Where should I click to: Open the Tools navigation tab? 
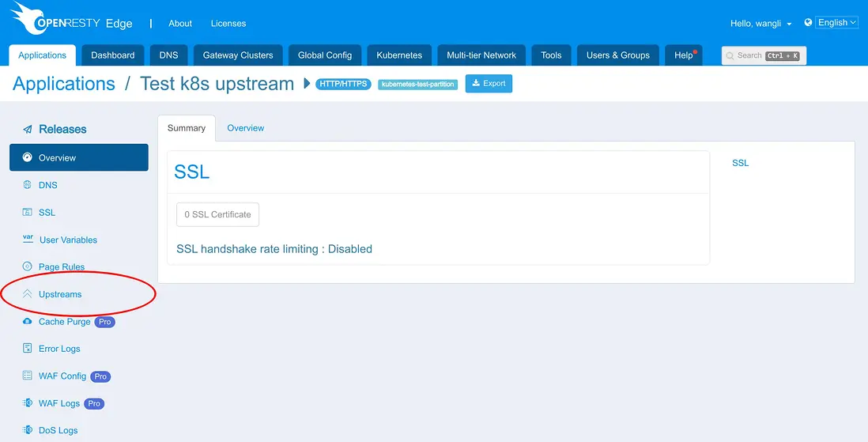(x=551, y=55)
